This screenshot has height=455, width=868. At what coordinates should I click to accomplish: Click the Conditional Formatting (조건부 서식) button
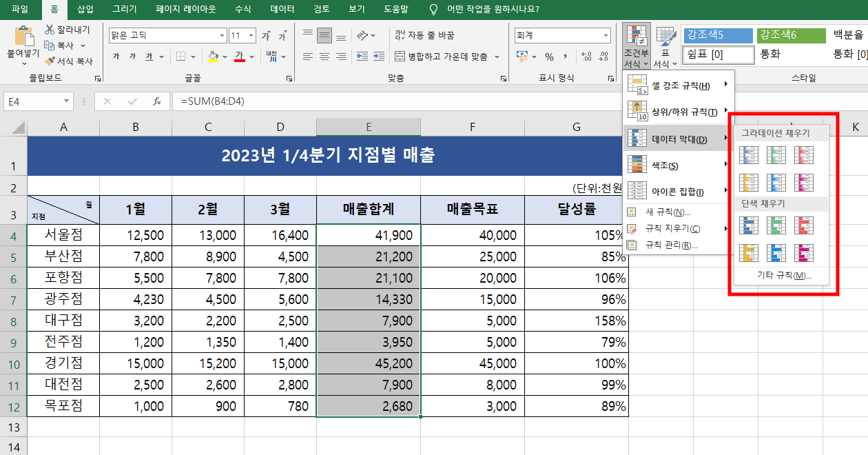pos(636,47)
